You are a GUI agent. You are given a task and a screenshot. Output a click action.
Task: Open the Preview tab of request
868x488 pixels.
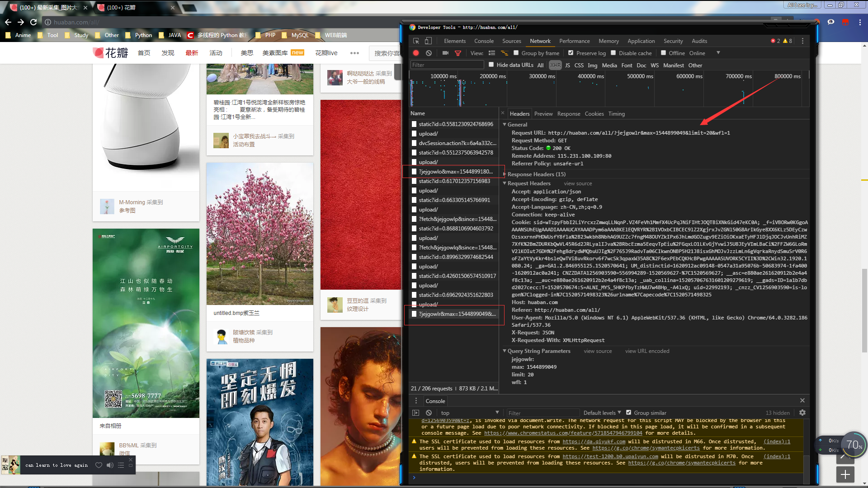pyautogui.click(x=543, y=114)
